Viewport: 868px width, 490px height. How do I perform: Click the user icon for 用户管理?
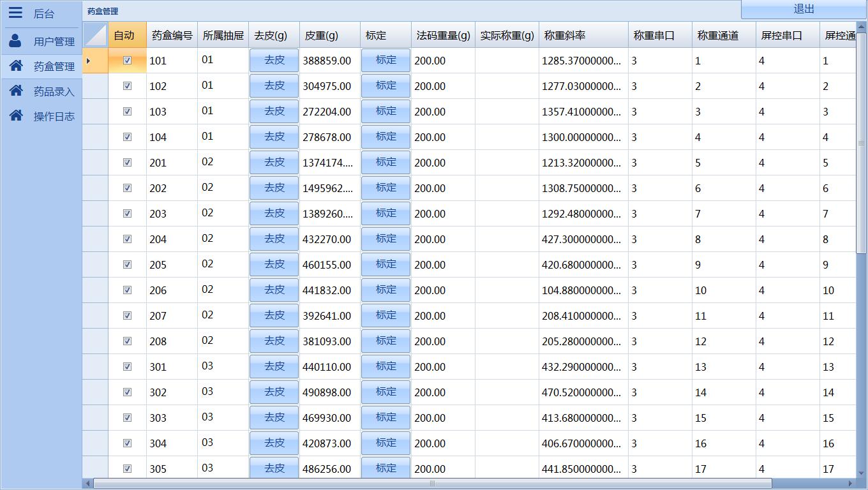(15, 41)
